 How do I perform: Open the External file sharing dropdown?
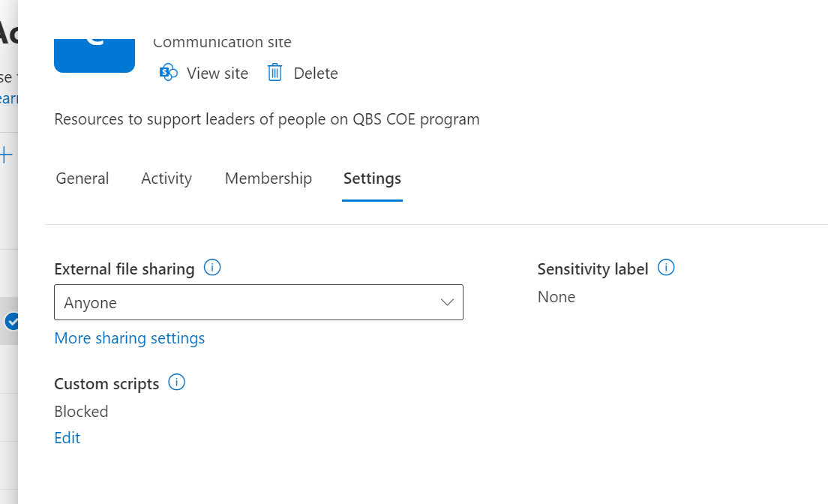259,302
